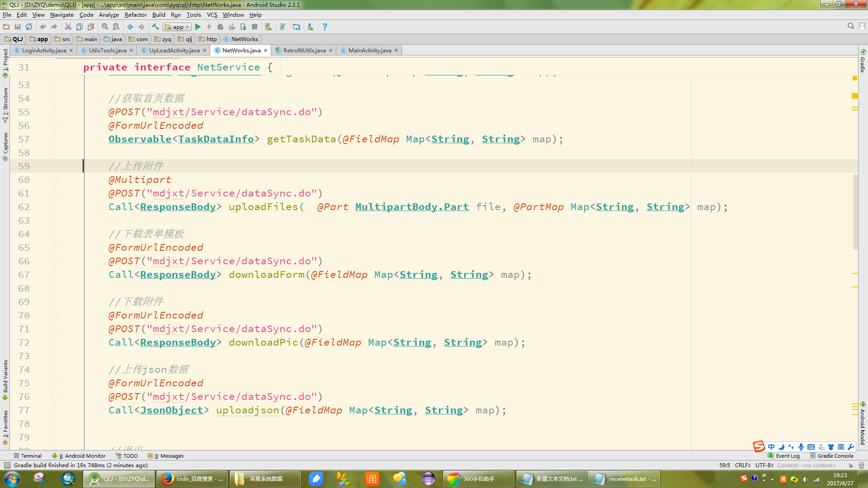Click line number 59 in gutter

click(24, 166)
